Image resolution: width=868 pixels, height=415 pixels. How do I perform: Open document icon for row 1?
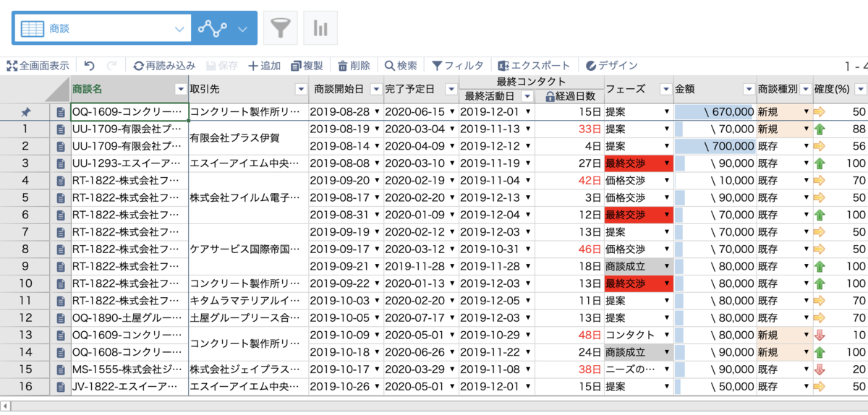(x=61, y=129)
